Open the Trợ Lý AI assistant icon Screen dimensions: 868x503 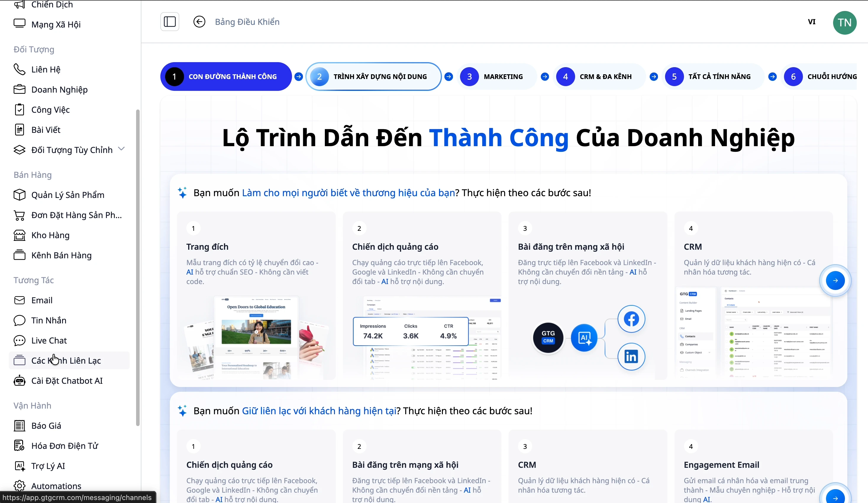pos(20,466)
